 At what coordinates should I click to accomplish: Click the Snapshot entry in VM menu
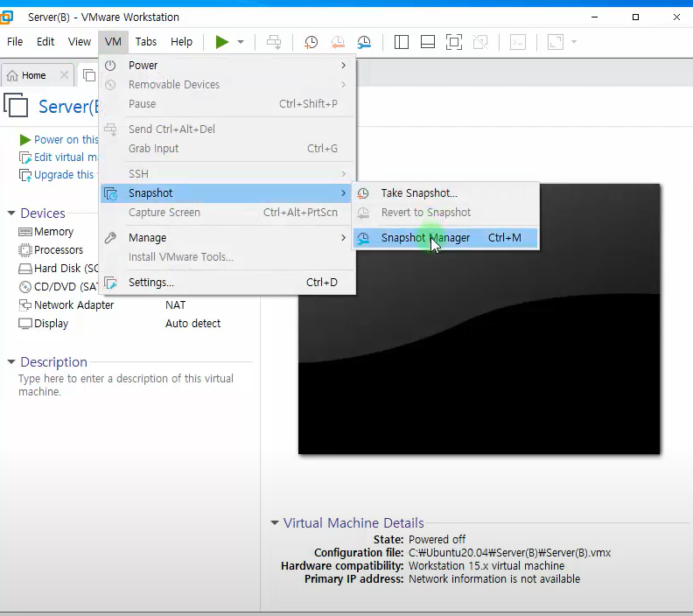pos(227,193)
